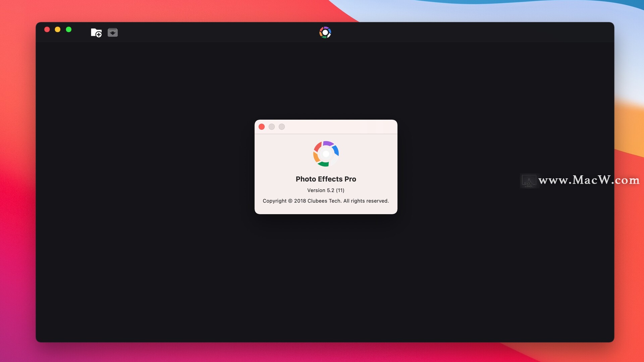
Task: Click the export tray icon in toolbar
Action: [x=113, y=33]
